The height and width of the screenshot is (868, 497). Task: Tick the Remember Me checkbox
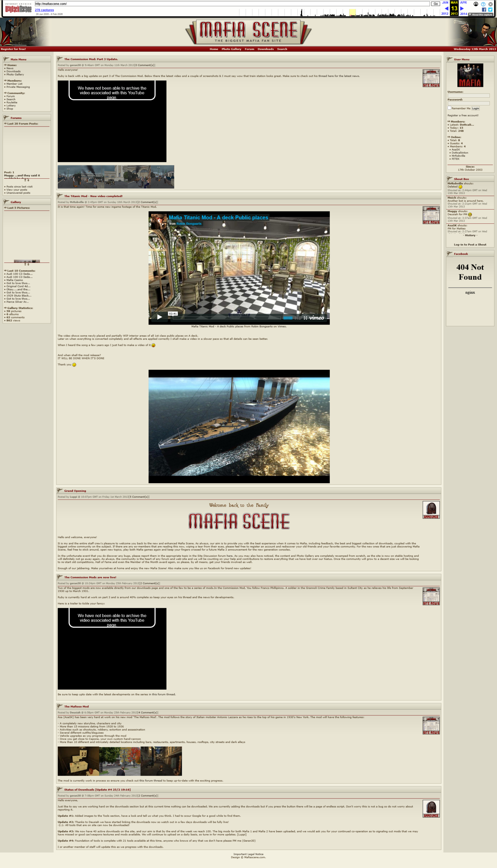tap(449, 108)
